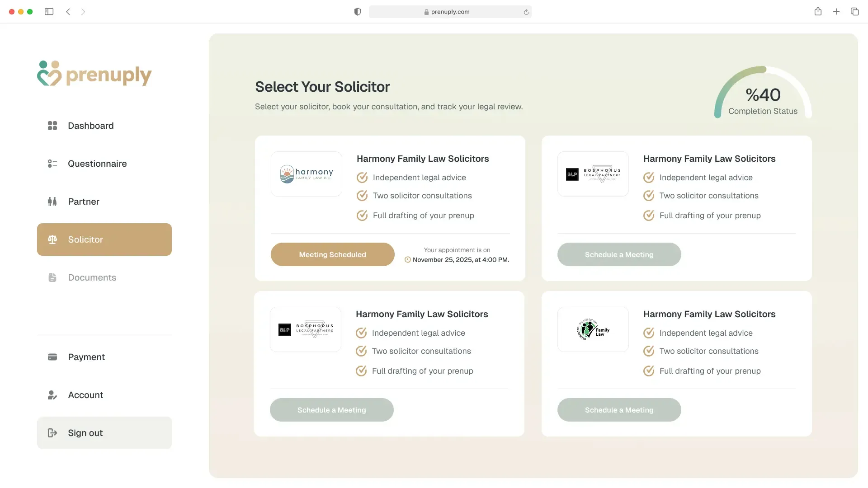Click the Documents file icon
The height and width of the screenshot is (488, 868).
click(52, 277)
